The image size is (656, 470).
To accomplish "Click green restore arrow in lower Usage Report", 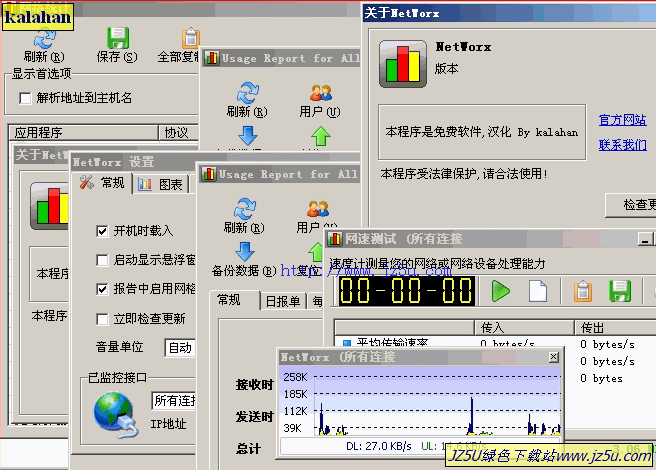I will coord(316,252).
